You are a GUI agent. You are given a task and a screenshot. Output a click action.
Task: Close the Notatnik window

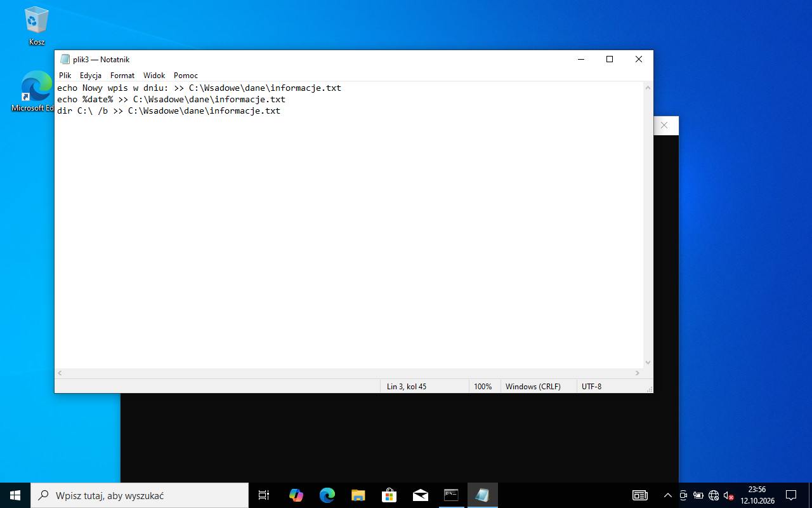point(639,59)
